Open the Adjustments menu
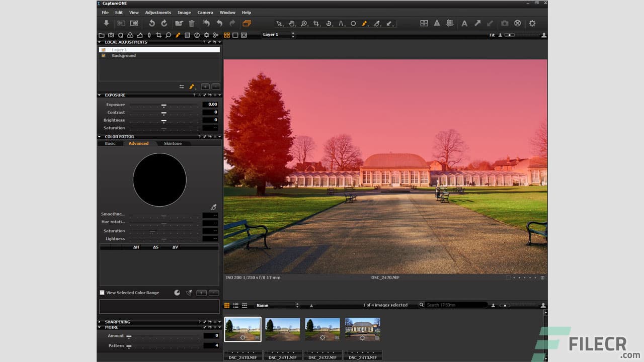 tap(158, 12)
